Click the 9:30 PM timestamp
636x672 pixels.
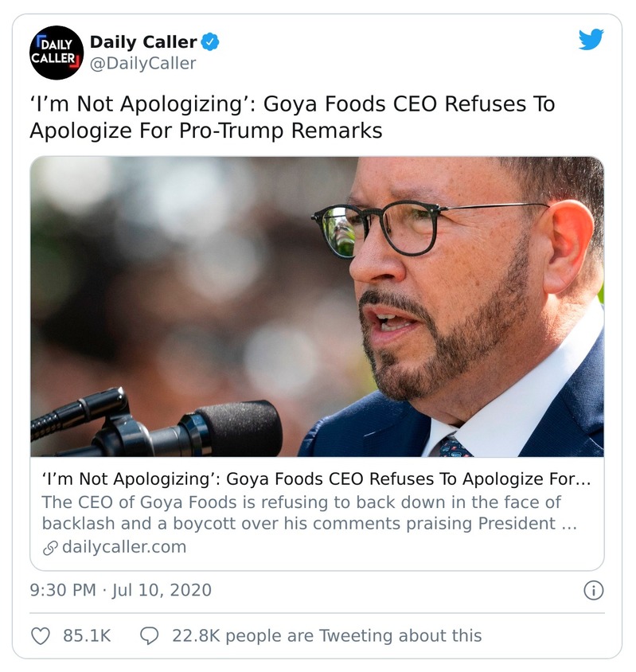tap(64, 590)
